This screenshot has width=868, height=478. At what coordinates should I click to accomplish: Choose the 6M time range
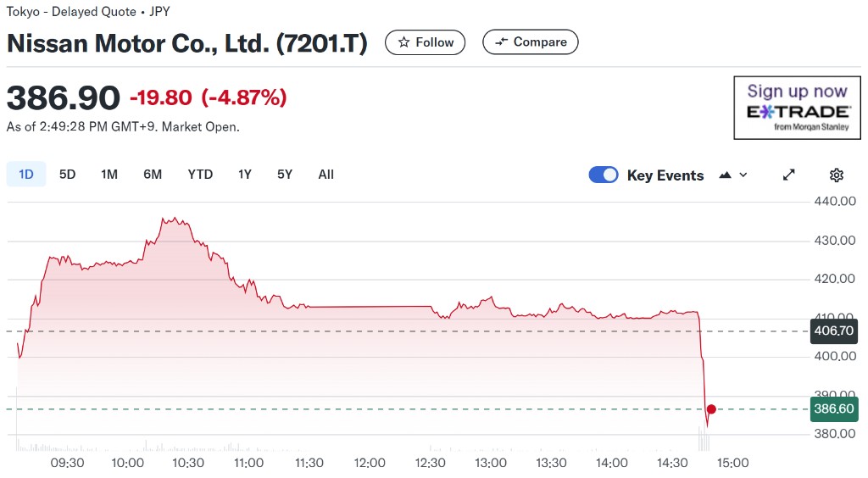pyautogui.click(x=153, y=175)
